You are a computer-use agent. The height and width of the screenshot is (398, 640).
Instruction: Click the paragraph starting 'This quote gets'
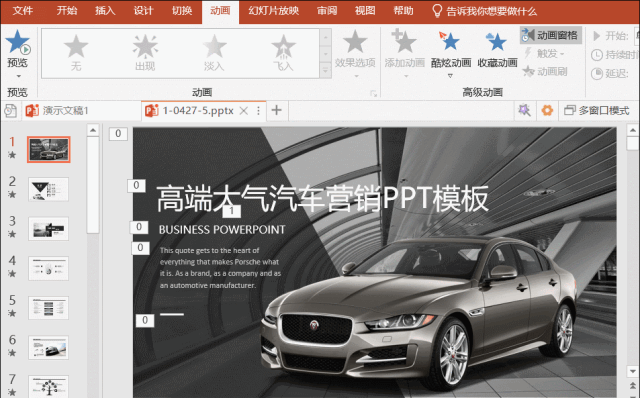[x=220, y=268]
